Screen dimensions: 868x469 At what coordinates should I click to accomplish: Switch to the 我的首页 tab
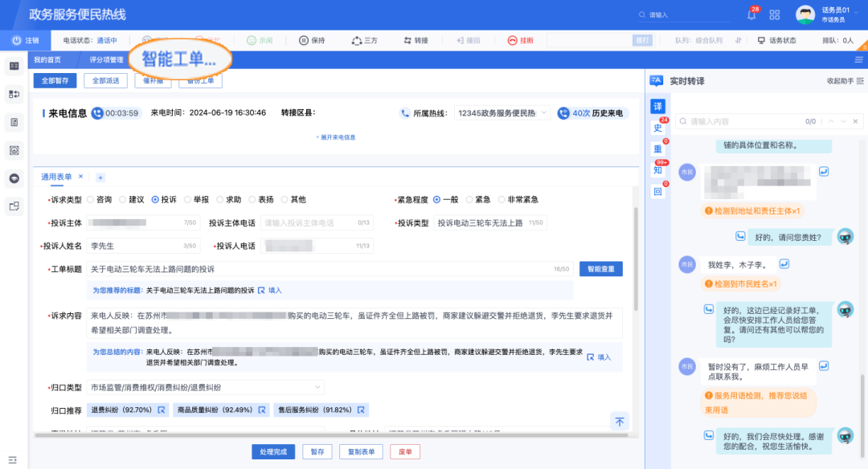pos(47,60)
